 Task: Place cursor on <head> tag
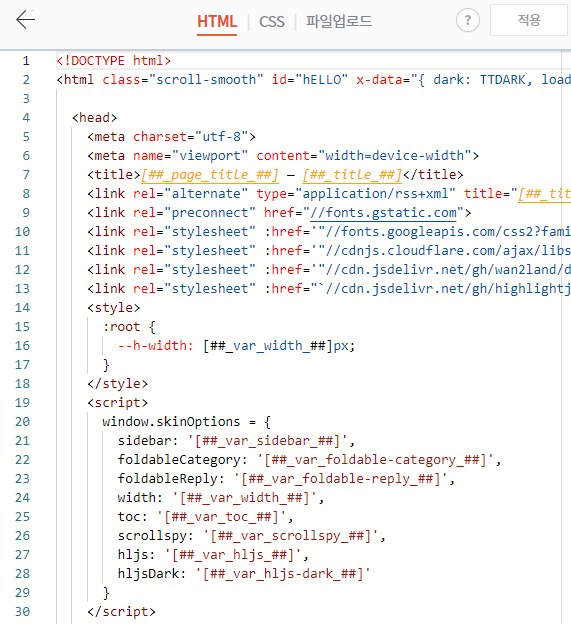[94, 118]
